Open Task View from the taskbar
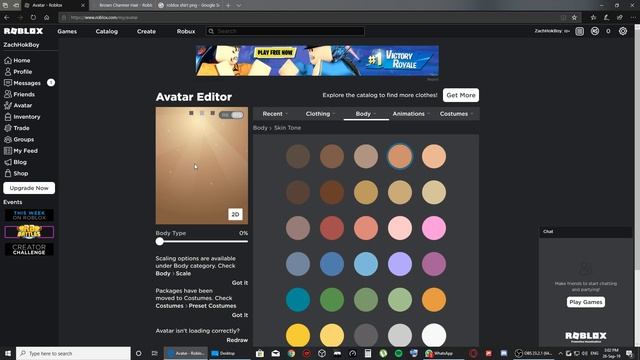 [154, 353]
